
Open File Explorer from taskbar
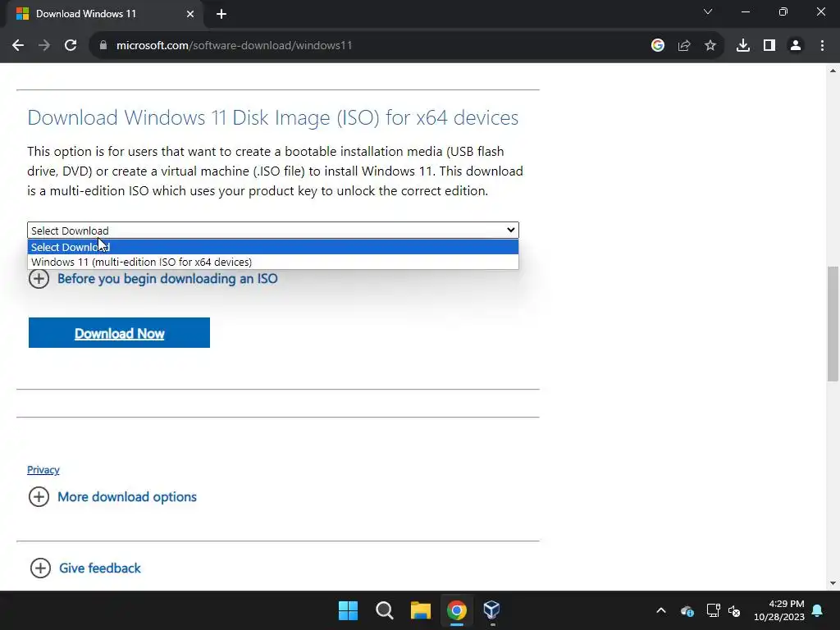click(x=421, y=610)
